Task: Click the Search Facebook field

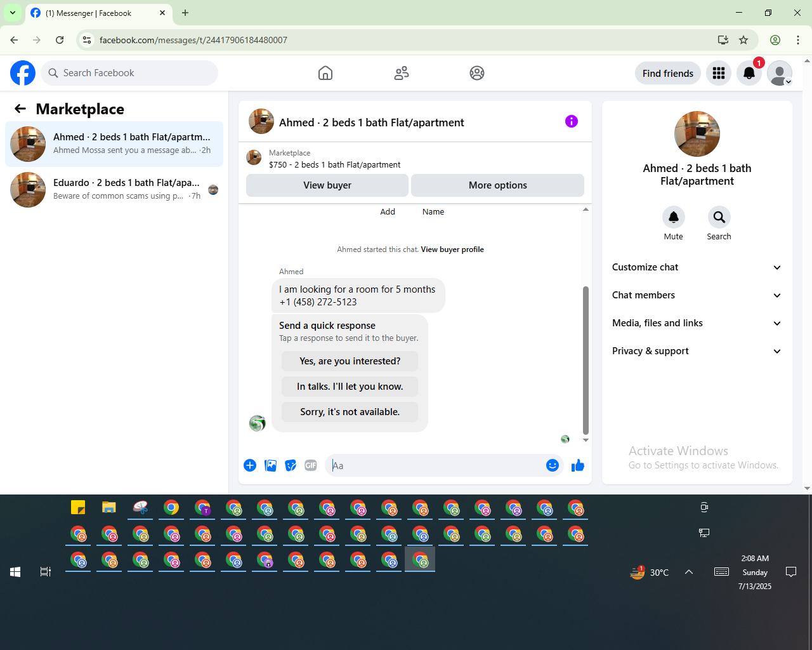Action: coord(129,73)
